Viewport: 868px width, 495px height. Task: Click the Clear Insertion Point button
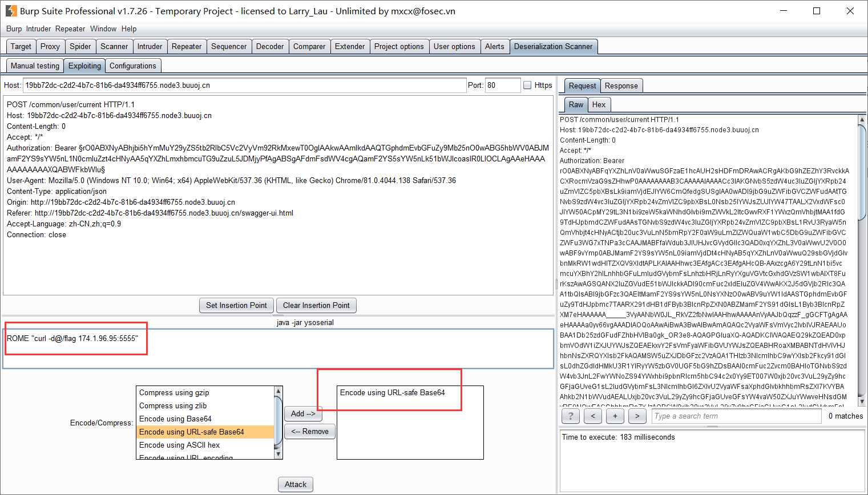pyautogui.click(x=316, y=305)
